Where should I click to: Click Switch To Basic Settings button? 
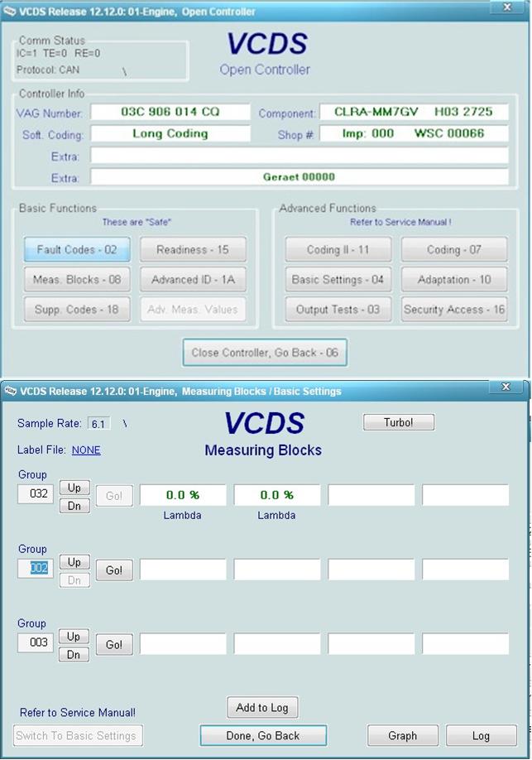(x=78, y=736)
